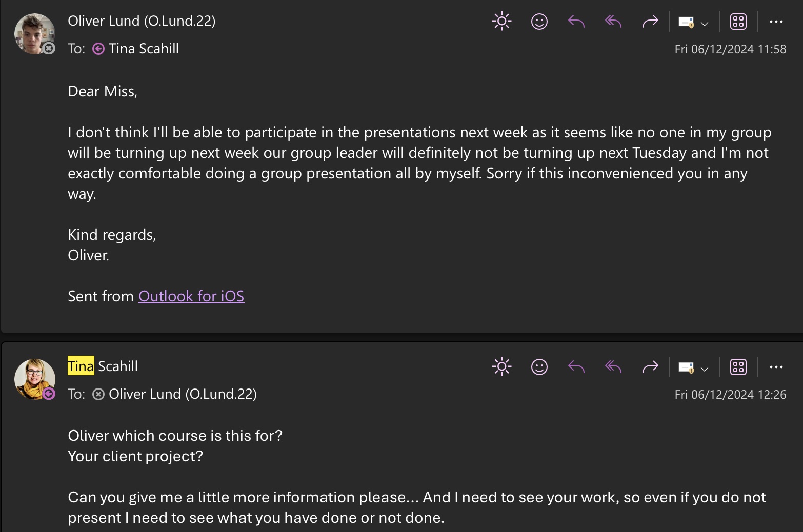Click the Outlook for iOS link
The image size is (803, 532).
tap(191, 296)
